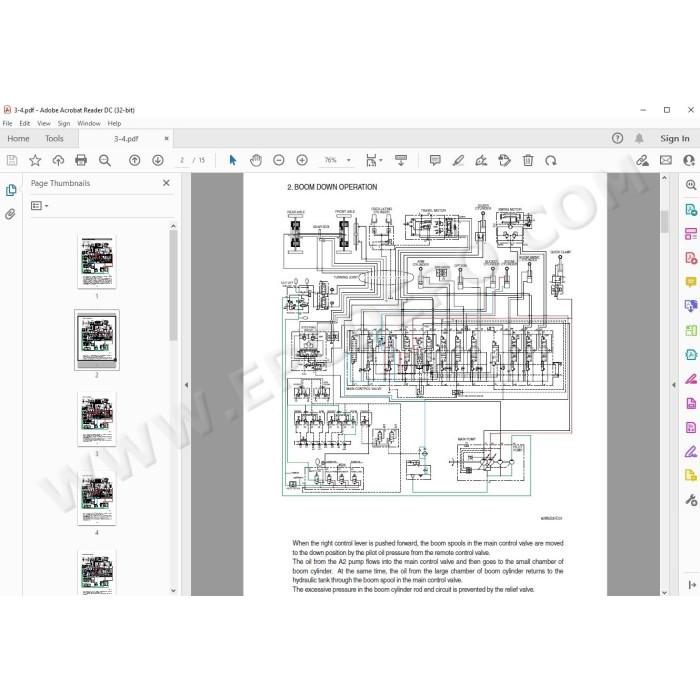Upload the file to cloud storage

58,160
